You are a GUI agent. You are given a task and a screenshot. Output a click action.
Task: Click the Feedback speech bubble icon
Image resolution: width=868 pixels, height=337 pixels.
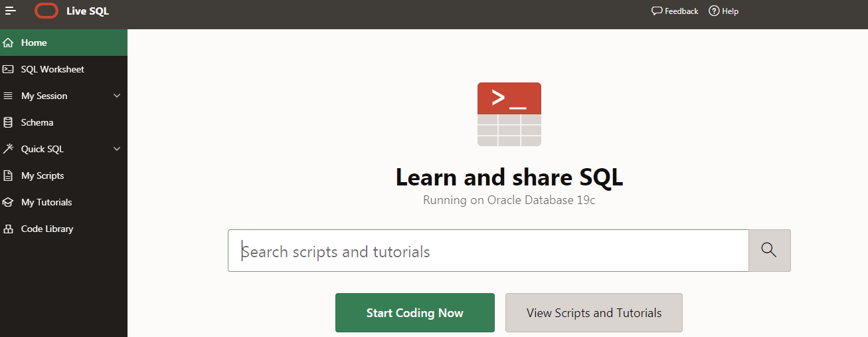657,11
